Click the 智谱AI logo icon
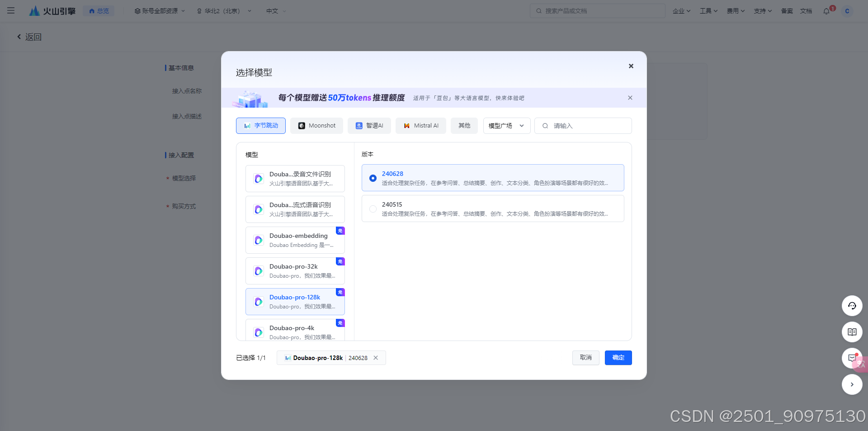The width and height of the screenshot is (868, 431). [x=359, y=126]
